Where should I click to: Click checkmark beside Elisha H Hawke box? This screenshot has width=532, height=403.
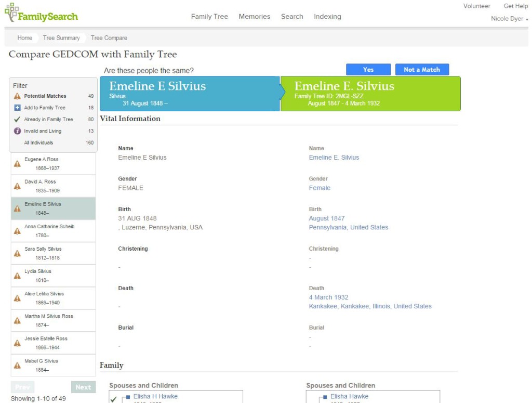[x=114, y=399]
